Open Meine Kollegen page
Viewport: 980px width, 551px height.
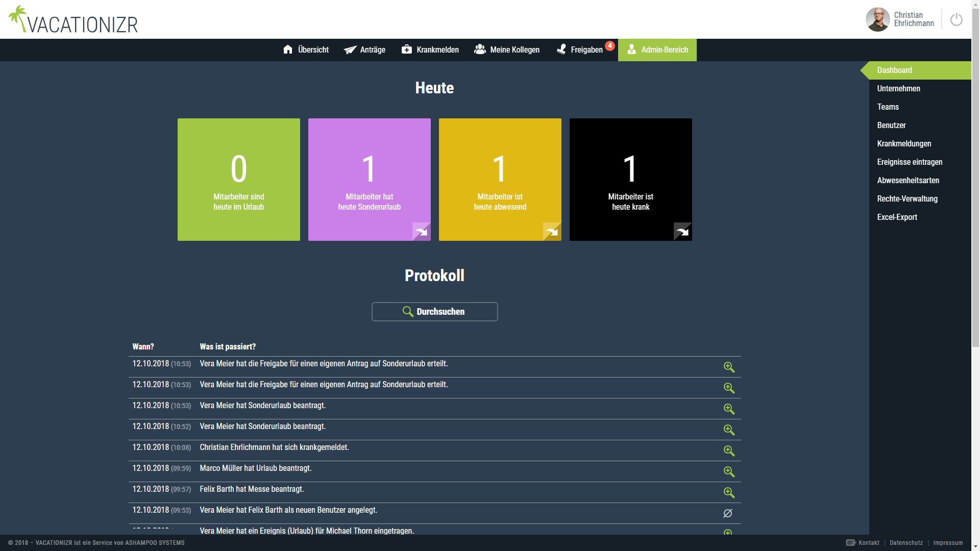point(507,49)
